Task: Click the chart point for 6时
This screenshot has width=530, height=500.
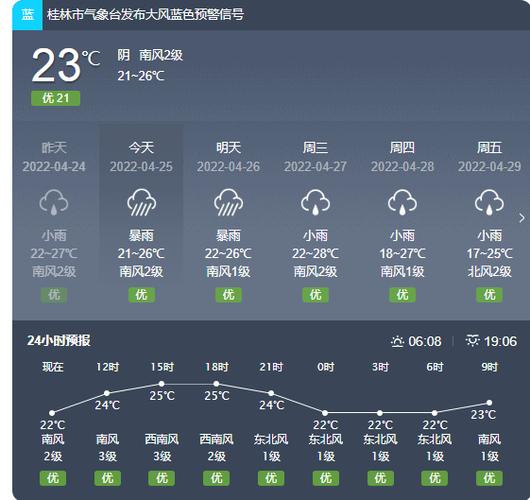Action: click(435, 413)
